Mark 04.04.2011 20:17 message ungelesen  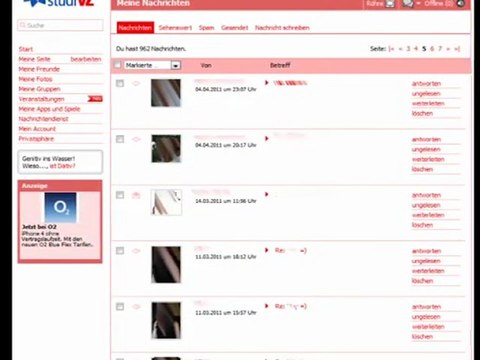point(426,149)
